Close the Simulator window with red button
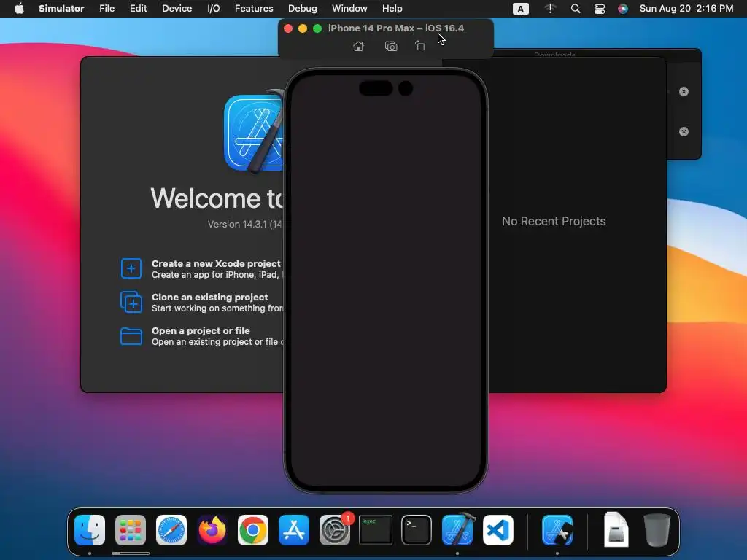 point(288,28)
